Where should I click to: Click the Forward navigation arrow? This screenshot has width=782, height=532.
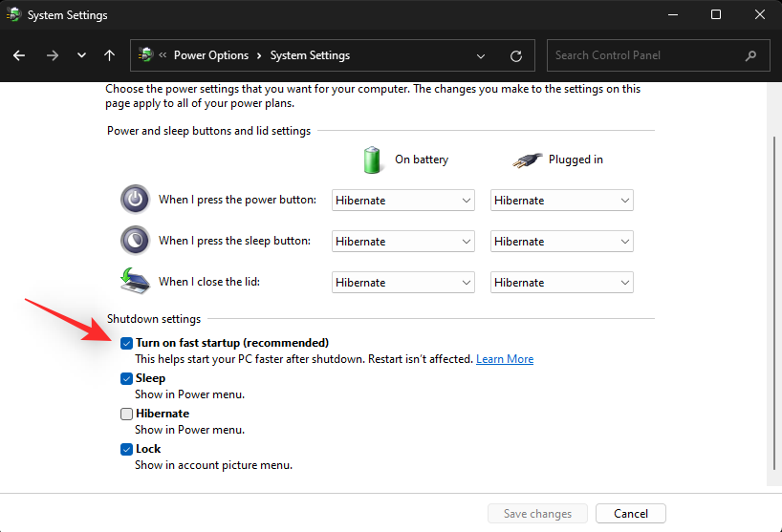52,55
